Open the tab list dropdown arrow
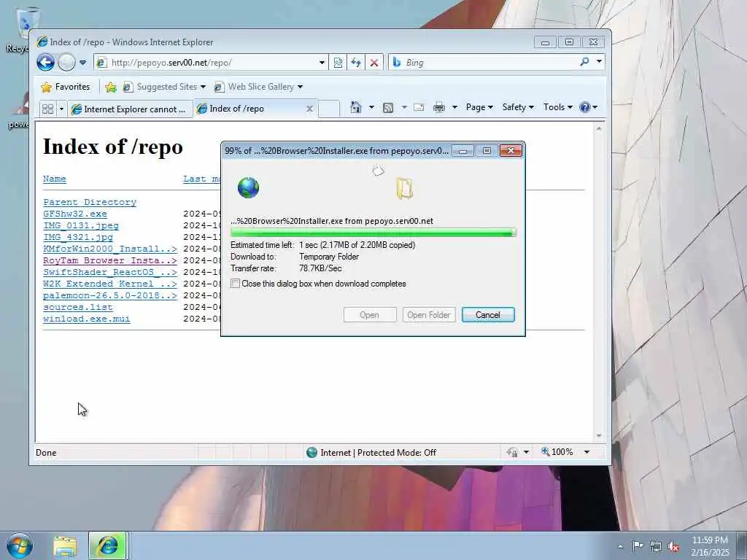 pos(61,109)
